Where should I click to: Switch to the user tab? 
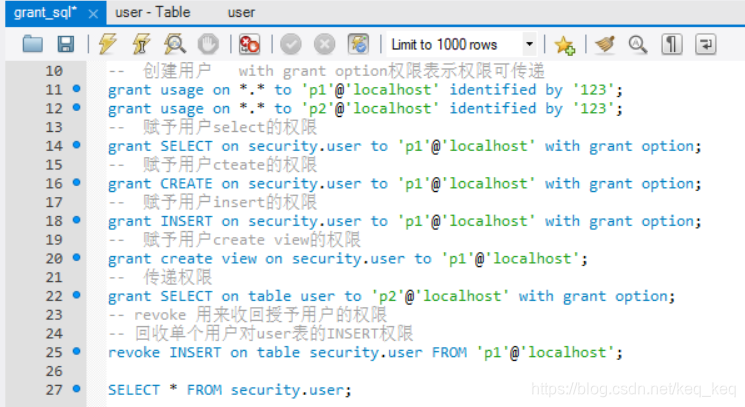click(x=241, y=13)
